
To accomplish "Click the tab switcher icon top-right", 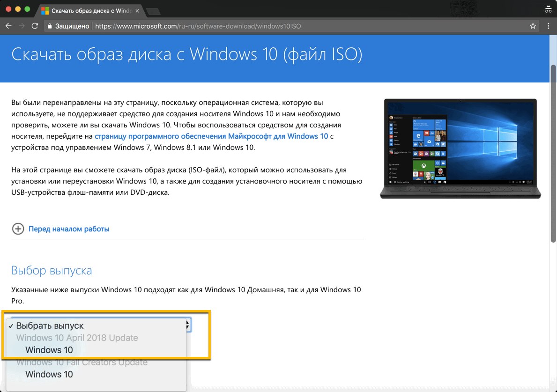I will click(x=548, y=8).
